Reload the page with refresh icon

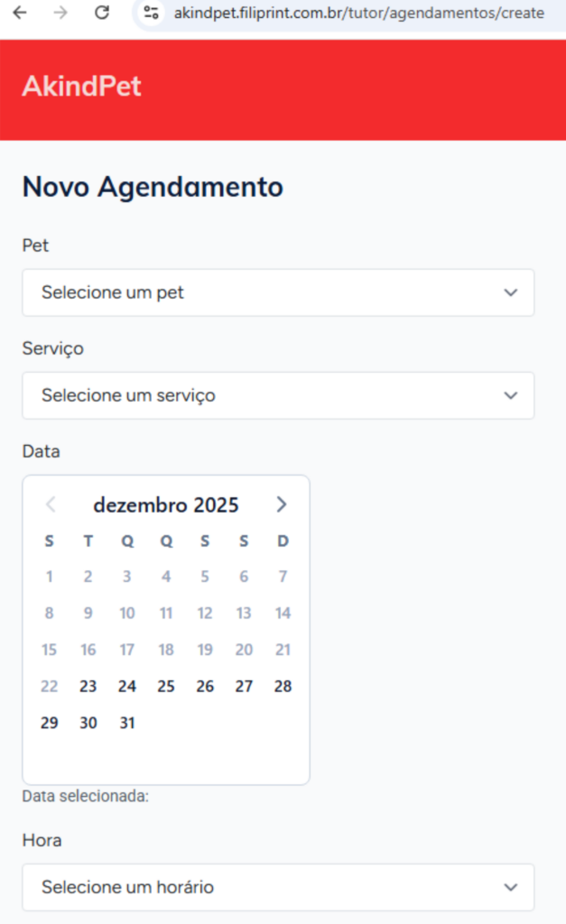(x=102, y=14)
